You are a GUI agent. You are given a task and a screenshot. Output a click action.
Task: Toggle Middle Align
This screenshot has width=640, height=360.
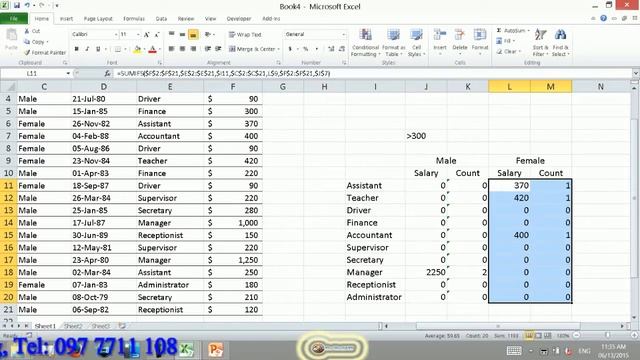pos(182,35)
